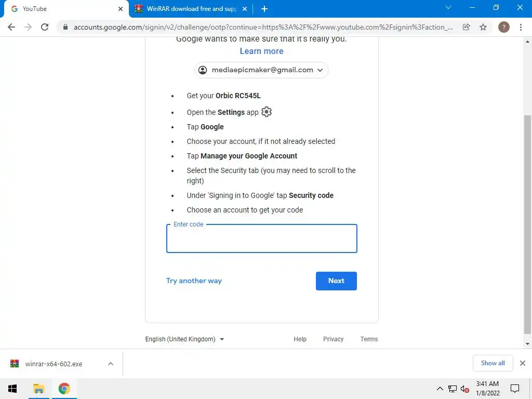
Task: Click the Settings gear icon in instructions
Action: (267, 112)
